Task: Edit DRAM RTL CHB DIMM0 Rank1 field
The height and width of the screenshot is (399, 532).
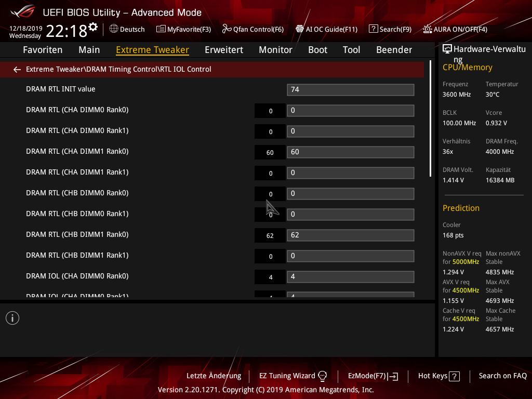Action: 351,215
